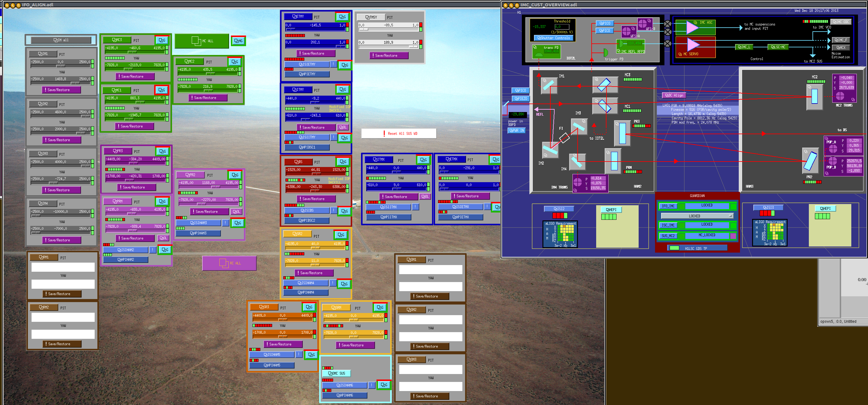This screenshot has height=405, width=868.
Task: Click the POP_B quadrant detector icon
Action: pos(833,161)
